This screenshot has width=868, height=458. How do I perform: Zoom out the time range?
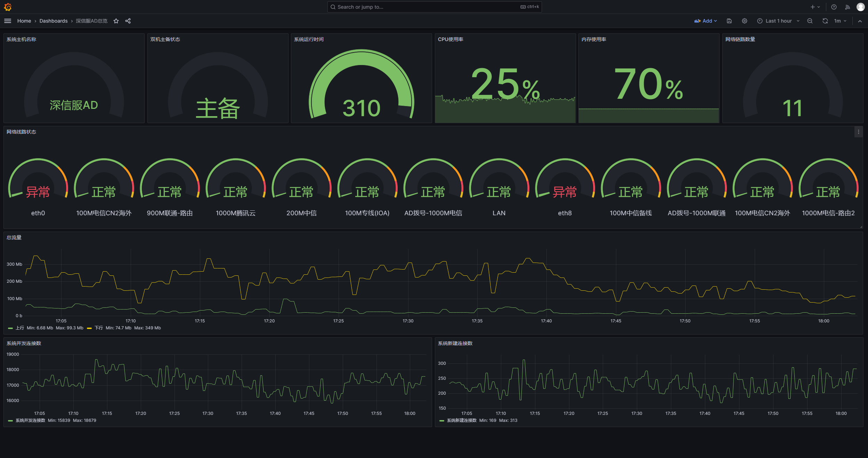[x=810, y=21]
